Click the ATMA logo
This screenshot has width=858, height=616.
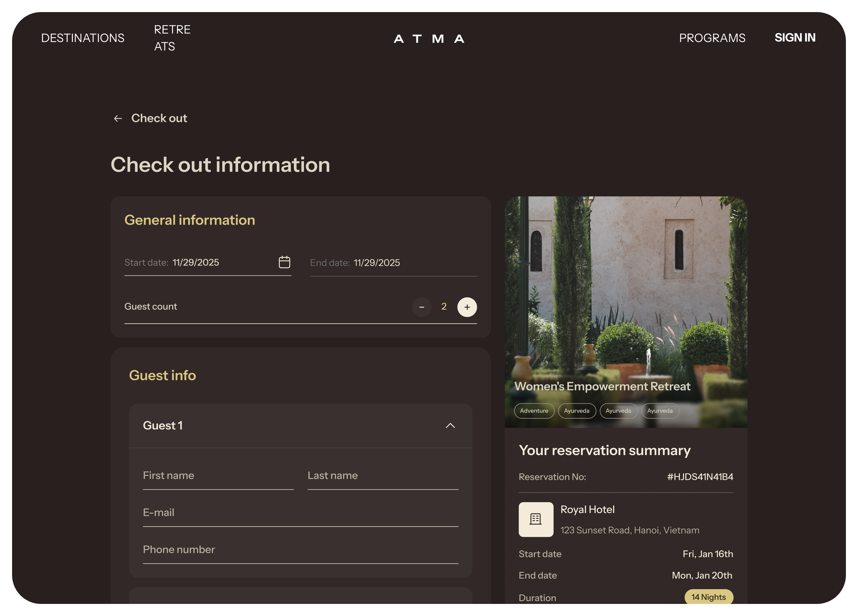coord(429,38)
